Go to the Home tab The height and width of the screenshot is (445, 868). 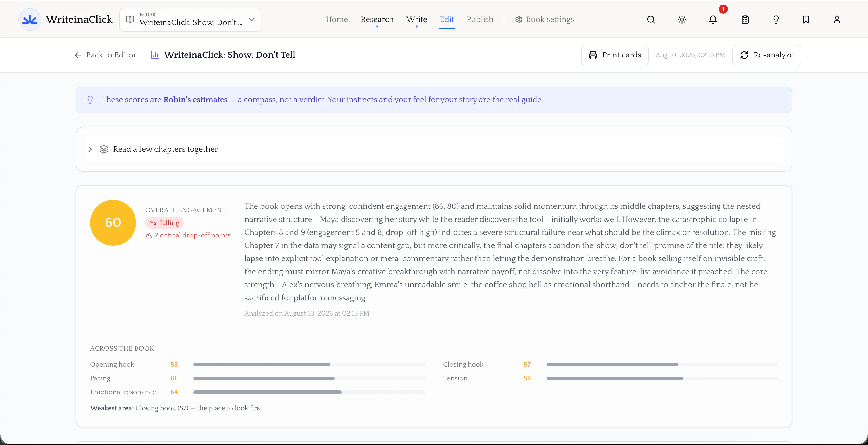click(337, 19)
